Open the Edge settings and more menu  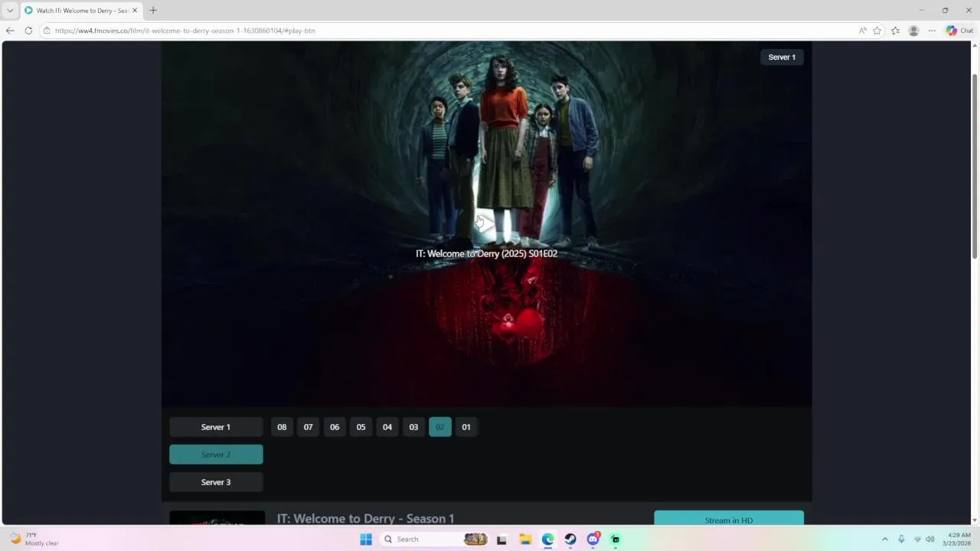tap(932, 31)
